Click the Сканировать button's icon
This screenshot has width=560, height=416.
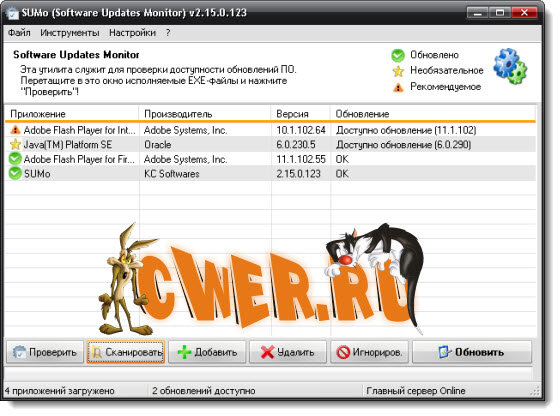(x=96, y=352)
